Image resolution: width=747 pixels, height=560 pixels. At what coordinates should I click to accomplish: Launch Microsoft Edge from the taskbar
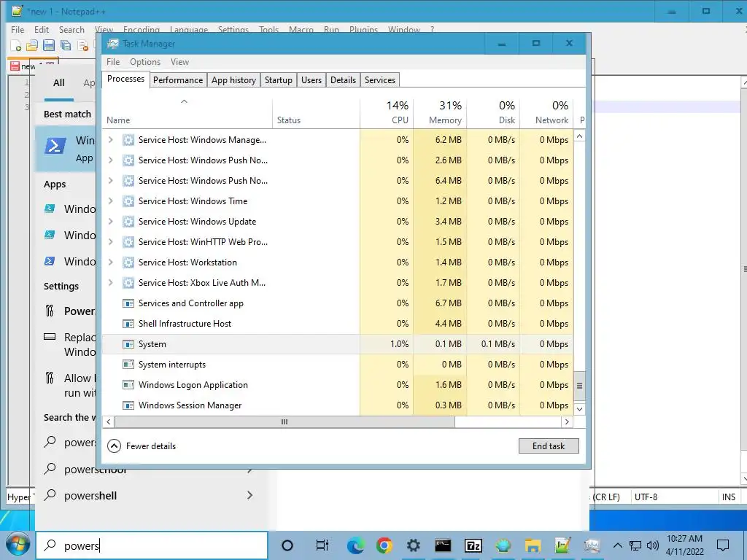(355, 545)
